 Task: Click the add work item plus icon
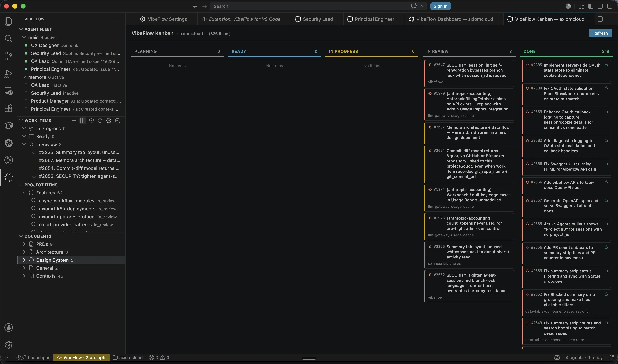(74, 120)
